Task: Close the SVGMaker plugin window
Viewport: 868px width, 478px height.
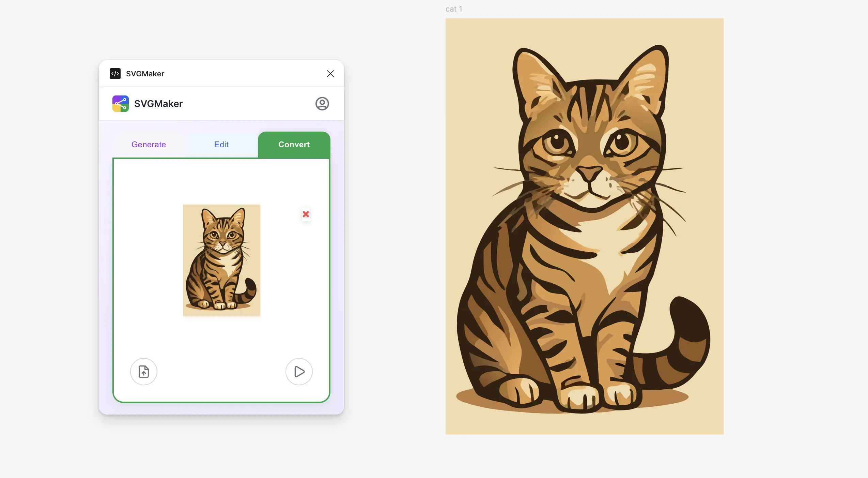Action: (x=330, y=74)
